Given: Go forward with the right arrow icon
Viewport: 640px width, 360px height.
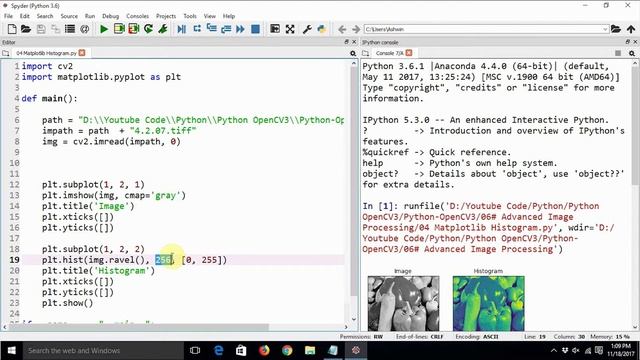Looking at the screenshot, I should pos(356,29).
